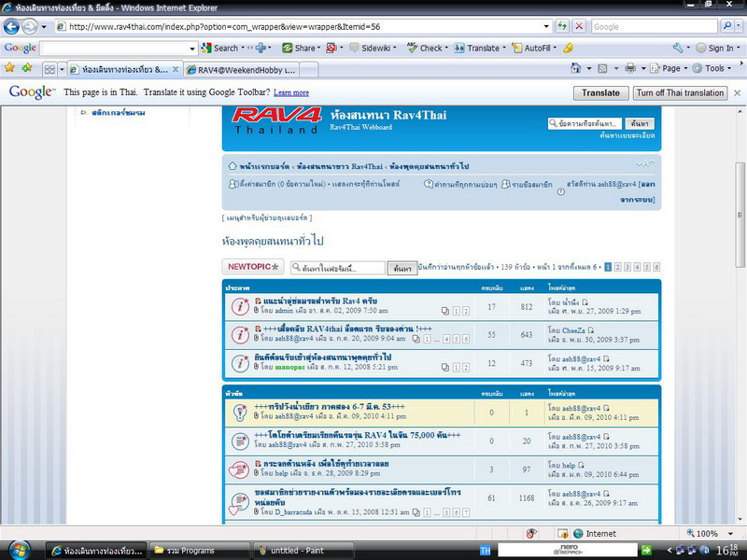
Task: Click Google Toolbar wrench settings icon
Action: click(x=679, y=48)
